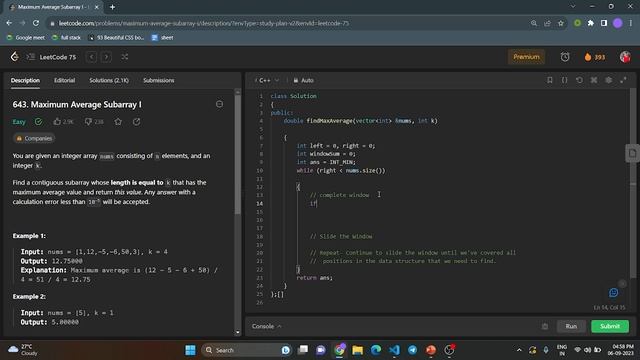The image size is (640, 360).
Task: Click the green Submit button
Action: pos(610,326)
